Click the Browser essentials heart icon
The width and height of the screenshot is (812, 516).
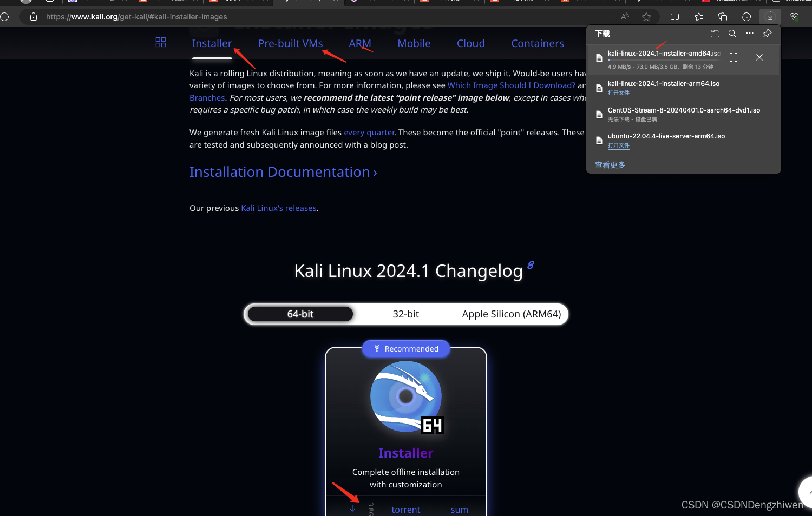click(x=794, y=17)
